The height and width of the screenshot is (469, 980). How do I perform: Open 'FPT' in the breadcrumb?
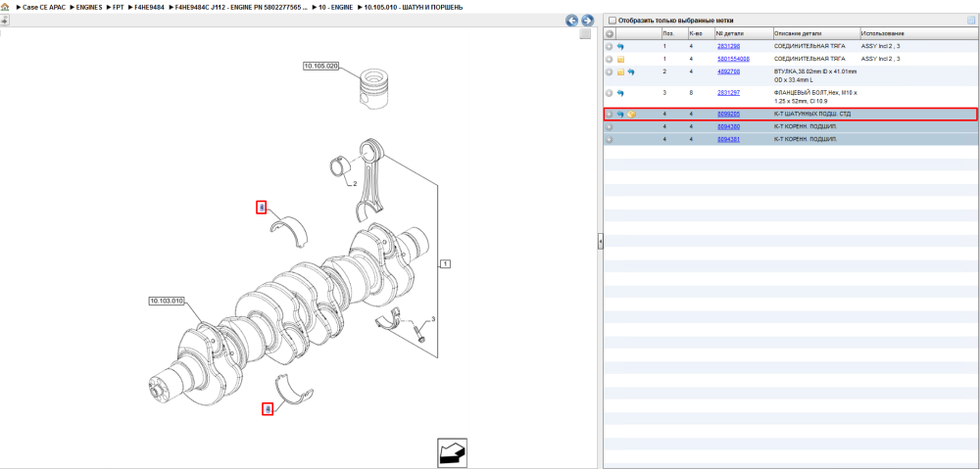click(x=119, y=7)
